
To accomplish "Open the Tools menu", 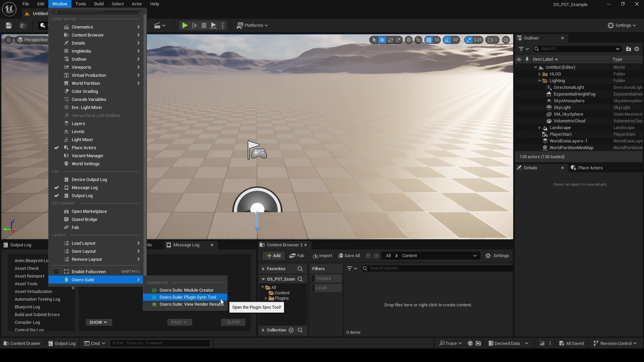I will (x=80, y=4).
